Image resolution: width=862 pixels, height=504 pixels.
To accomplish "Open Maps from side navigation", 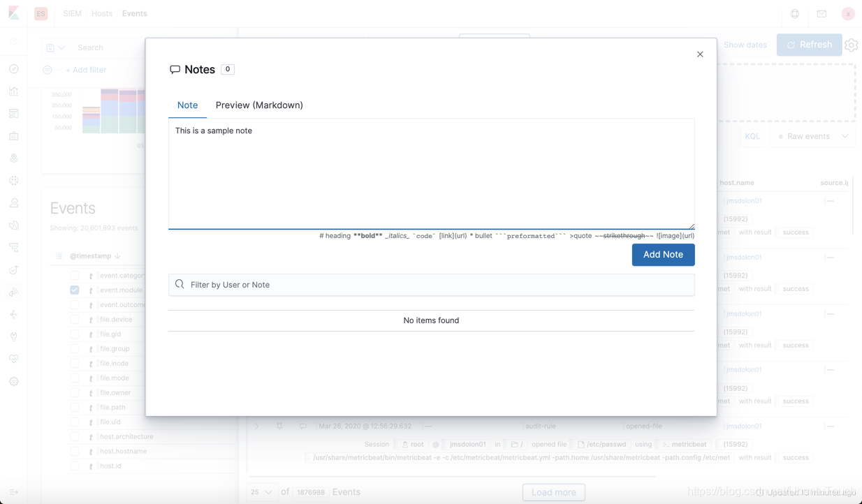I will 14,158.
